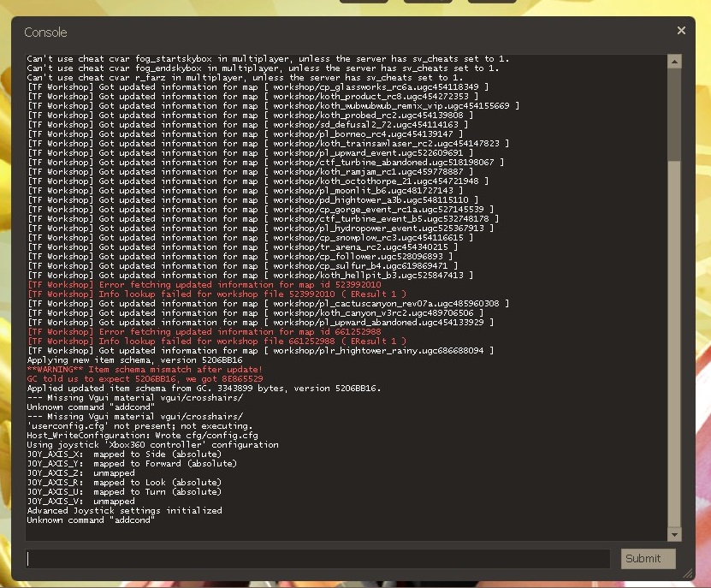Select line with ctf_turbine_event_b5
711x588 pixels.
(x=263, y=219)
